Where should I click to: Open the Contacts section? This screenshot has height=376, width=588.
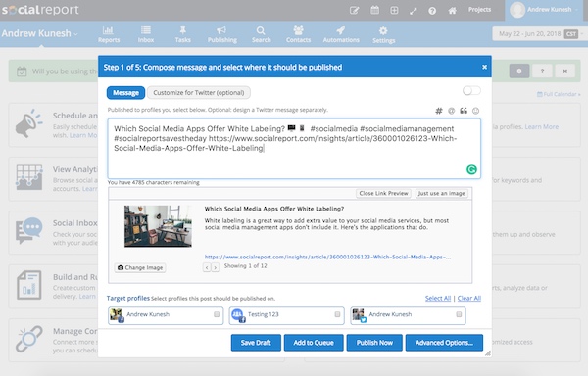click(x=298, y=34)
